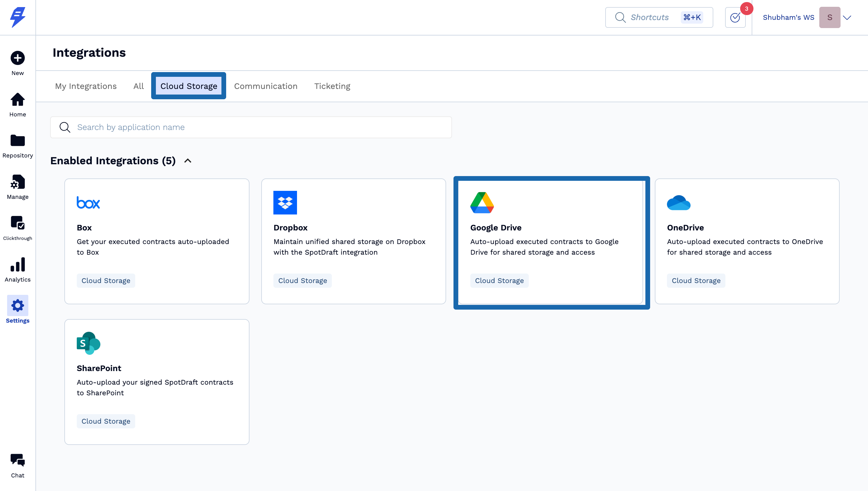Screen dimensions: 868x491
Task: Expand the workspace dropdown chevron
Action: coord(847,17)
